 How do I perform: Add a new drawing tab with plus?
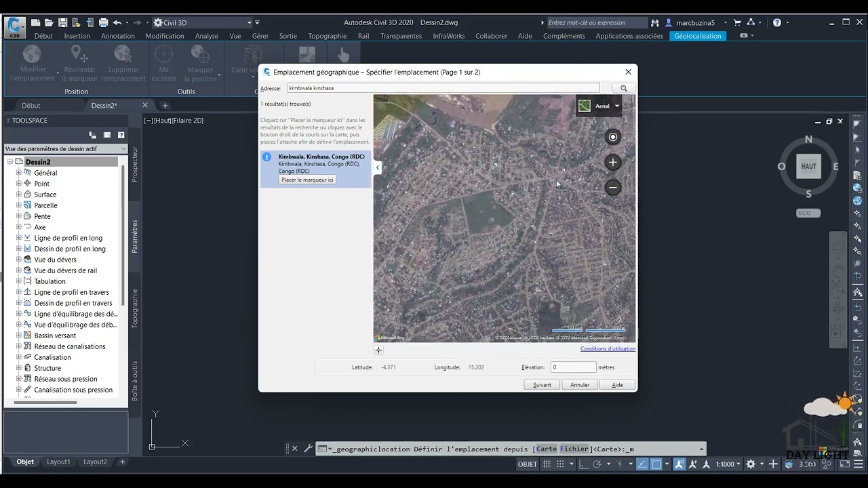click(x=165, y=105)
